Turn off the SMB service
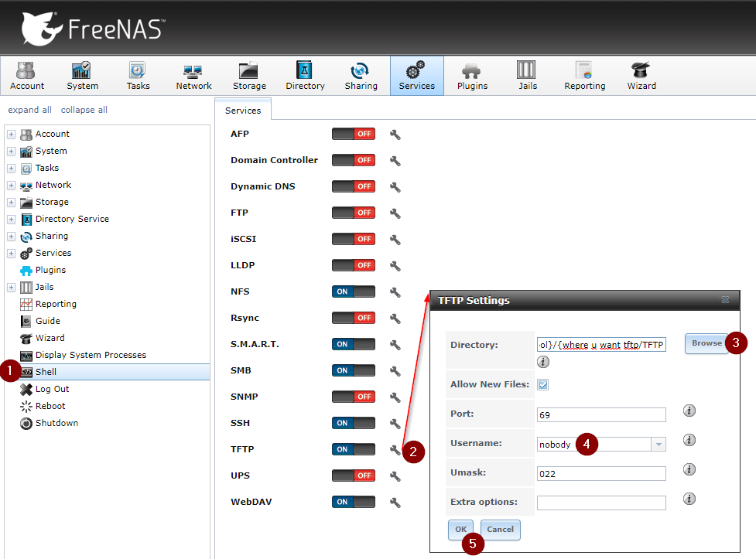756x559 pixels. click(x=354, y=370)
